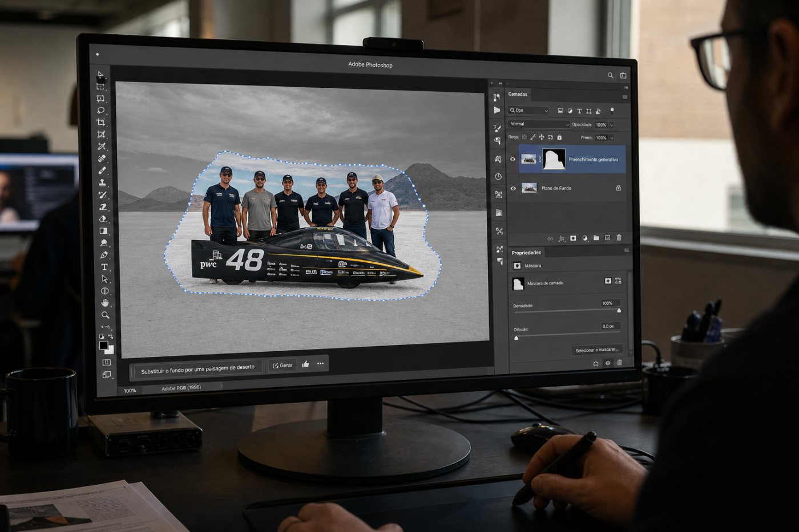Click the Share icon at top right
Viewport: 799px width, 532px height.
click(623, 75)
